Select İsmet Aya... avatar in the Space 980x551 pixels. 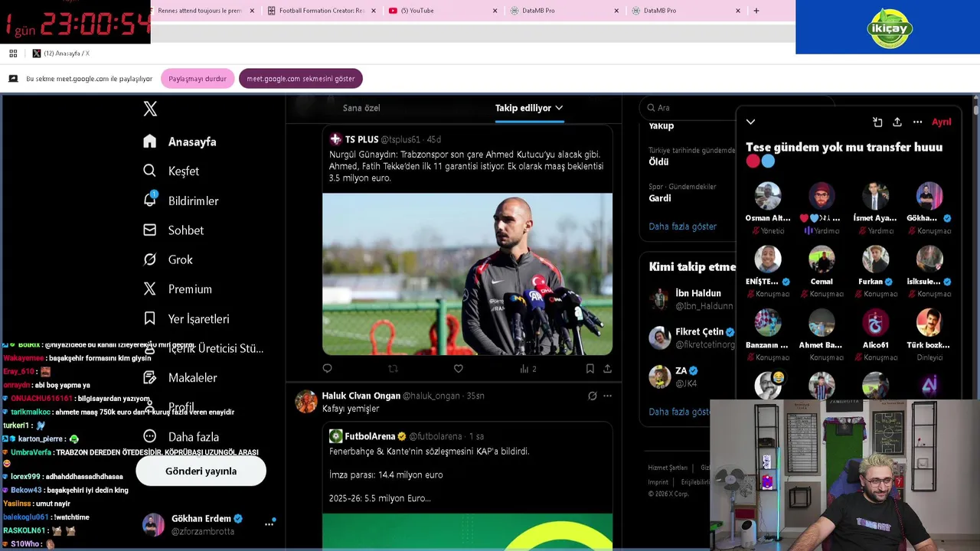click(x=875, y=196)
